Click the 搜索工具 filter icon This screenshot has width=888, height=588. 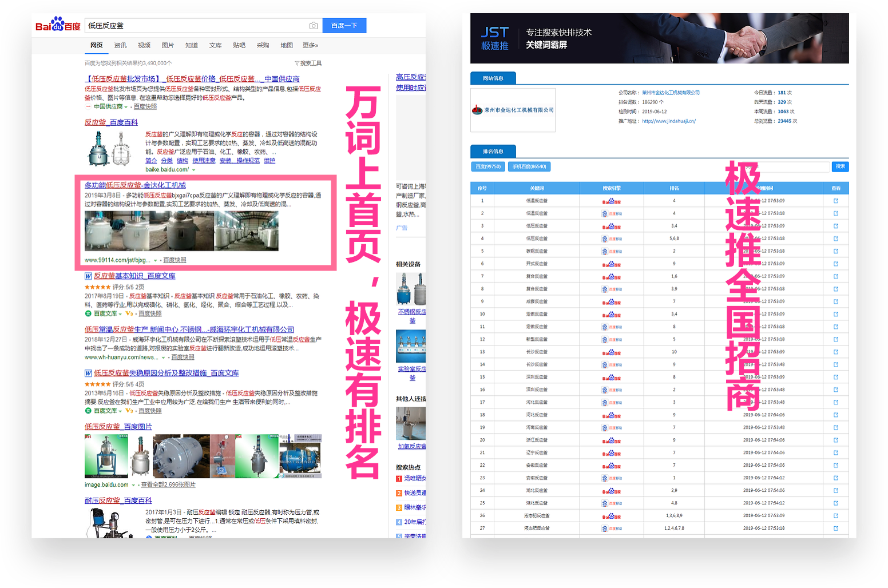coord(297,63)
